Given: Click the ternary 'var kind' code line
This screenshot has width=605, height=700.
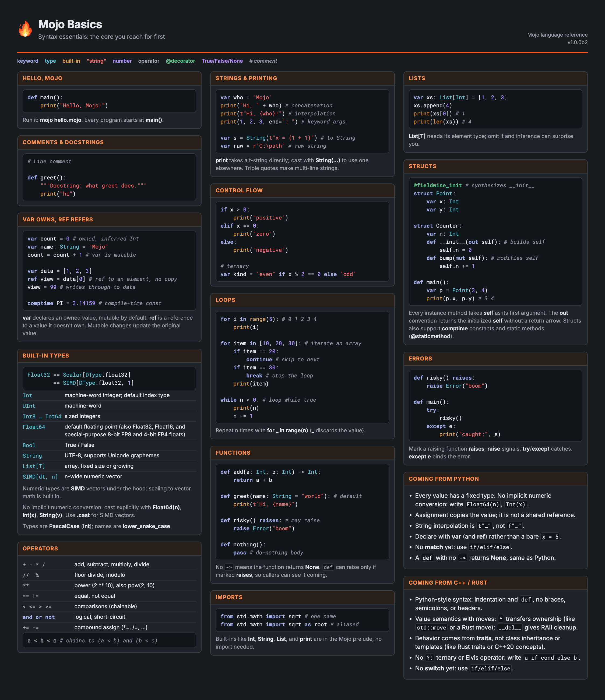Looking at the screenshot, I should 288,274.
